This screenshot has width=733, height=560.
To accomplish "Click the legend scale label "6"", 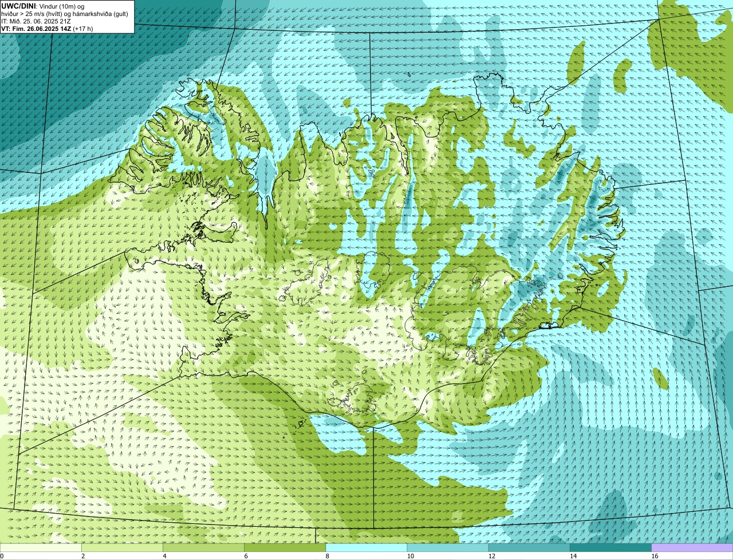I will coord(246,556).
